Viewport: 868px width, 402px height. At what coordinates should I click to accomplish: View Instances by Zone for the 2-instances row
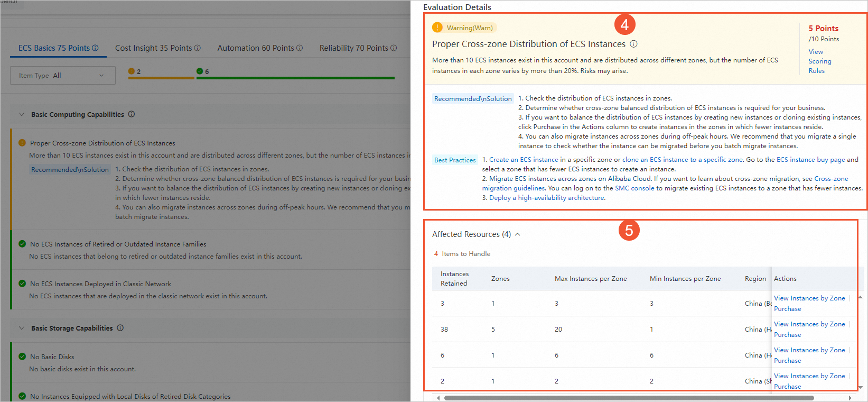click(x=809, y=376)
